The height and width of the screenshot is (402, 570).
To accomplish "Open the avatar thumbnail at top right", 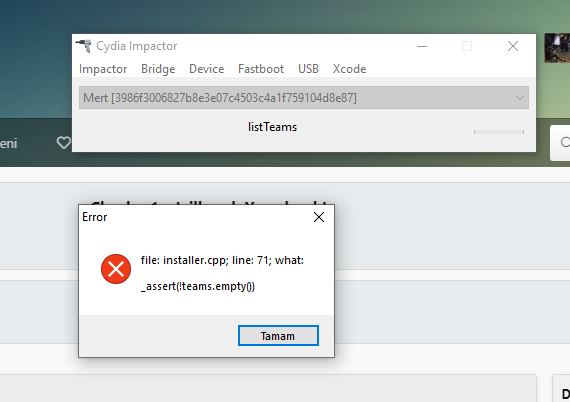I will pos(557,48).
